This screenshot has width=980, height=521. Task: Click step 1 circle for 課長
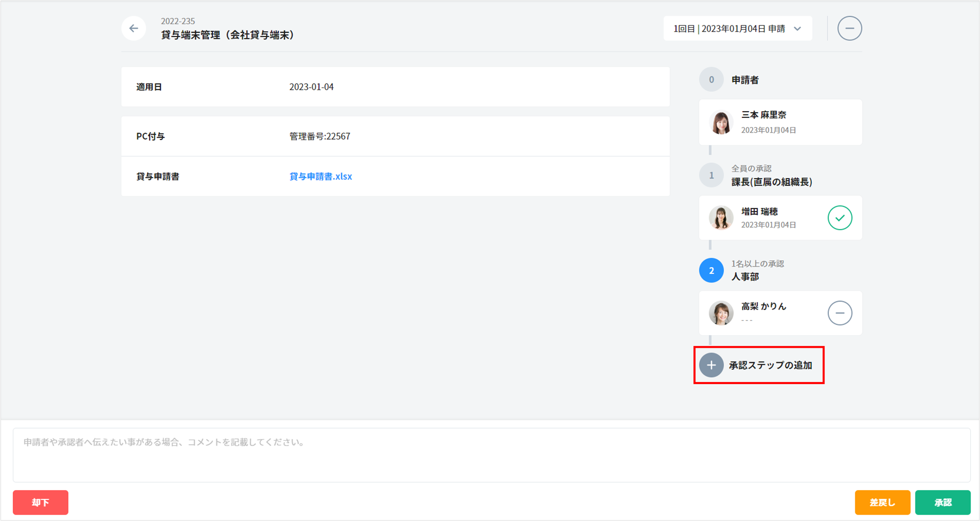(x=711, y=175)
